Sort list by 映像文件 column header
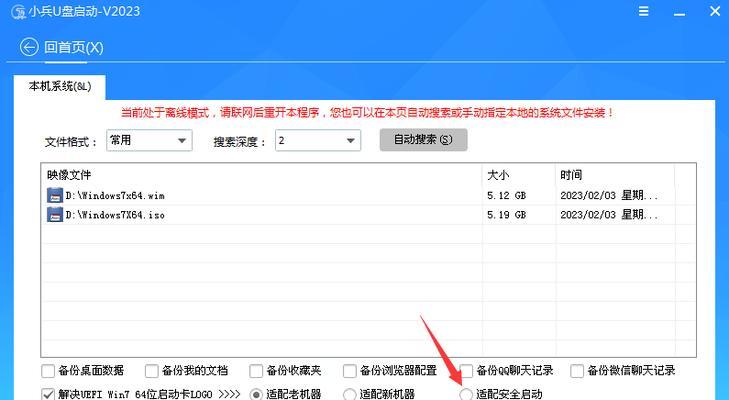This screenshot has height=400, width=729. click(x=262, y=175)
